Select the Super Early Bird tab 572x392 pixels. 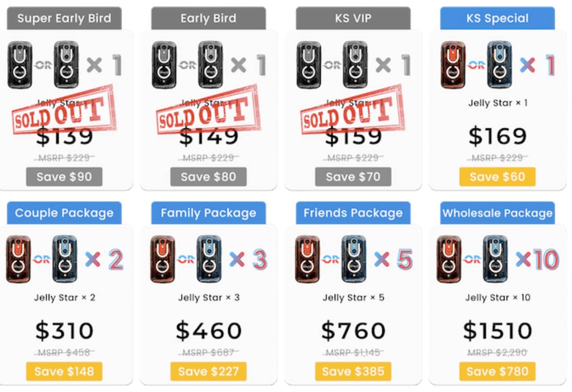click(64, 19)
